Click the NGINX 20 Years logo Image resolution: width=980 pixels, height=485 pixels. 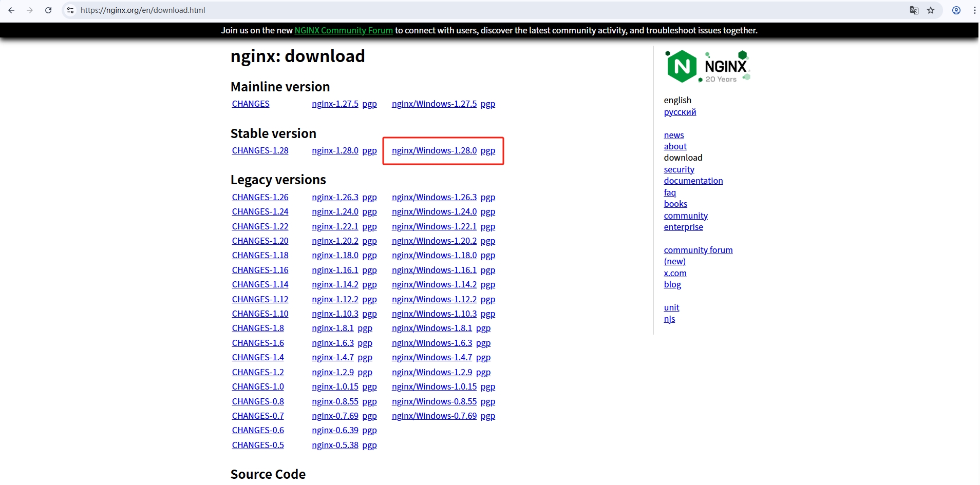(x=707, y=67)
